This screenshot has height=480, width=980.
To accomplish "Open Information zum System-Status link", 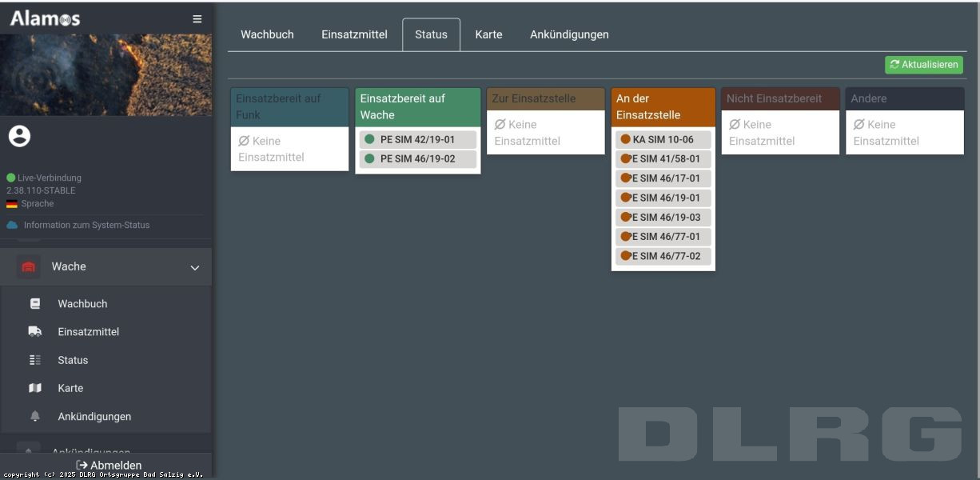I will point(86,225).
